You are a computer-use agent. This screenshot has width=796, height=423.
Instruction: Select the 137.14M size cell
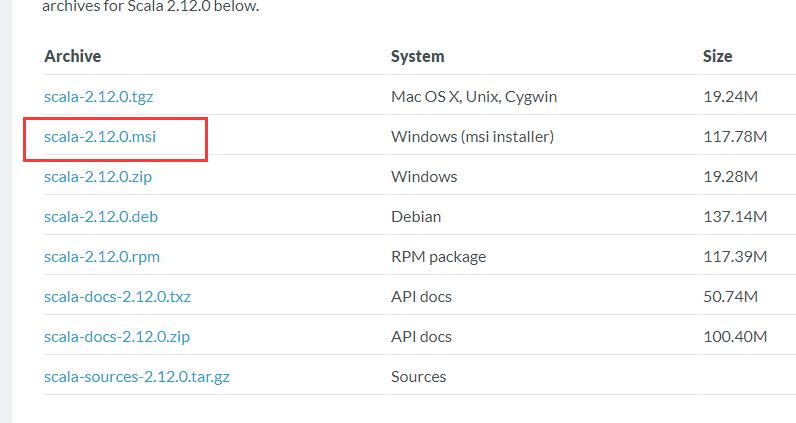coord(735,217)
